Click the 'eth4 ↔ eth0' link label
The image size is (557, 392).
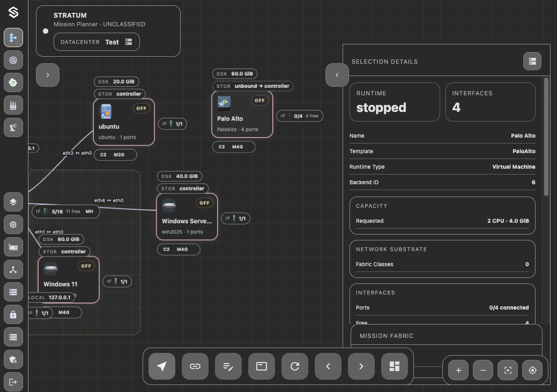[x=109, y=200]
